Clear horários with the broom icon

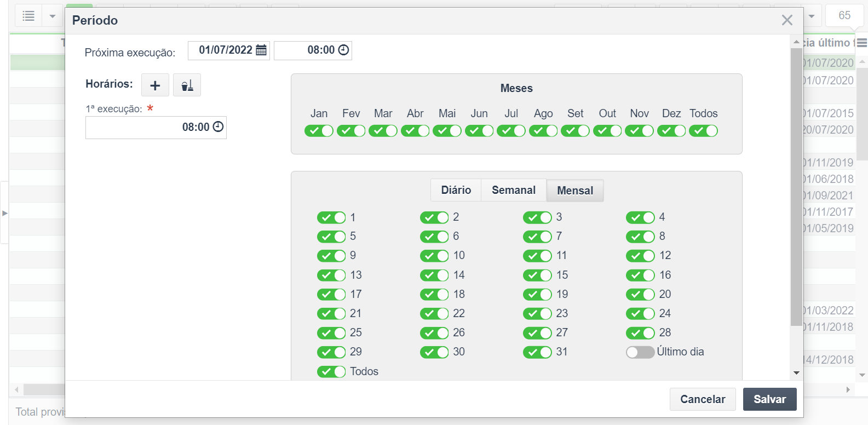click(x=187, y=85)
